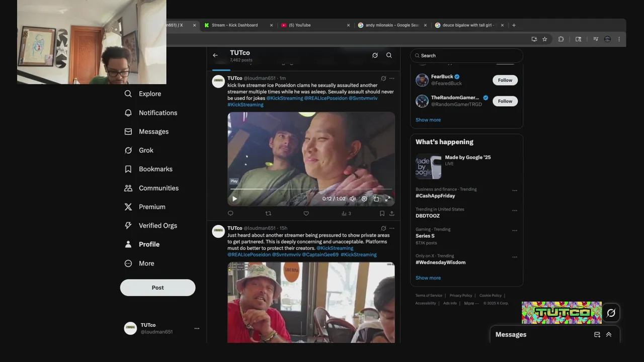Open @KickStreaming mention in first post

[x=284, y=98]
